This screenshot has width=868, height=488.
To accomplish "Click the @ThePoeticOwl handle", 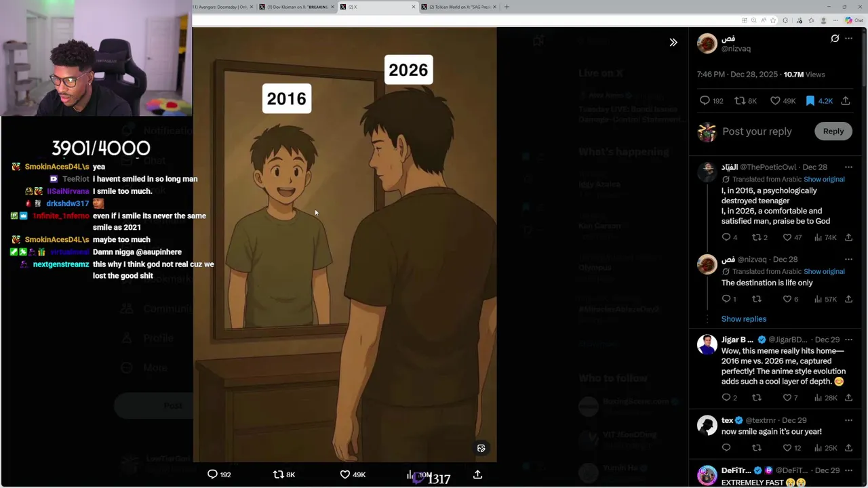I will click(x=768, y=167).
